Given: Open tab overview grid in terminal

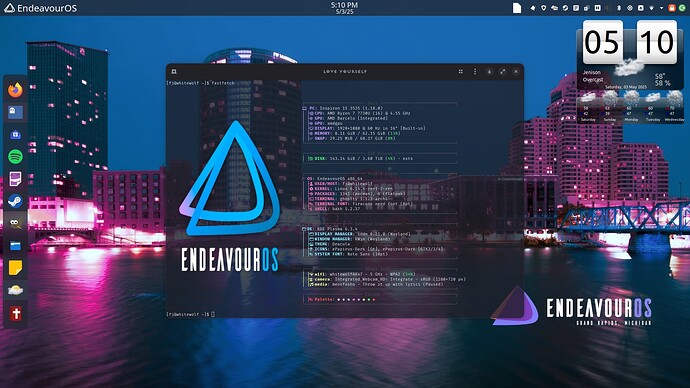Looking at the screenshot, I should 461,71.
